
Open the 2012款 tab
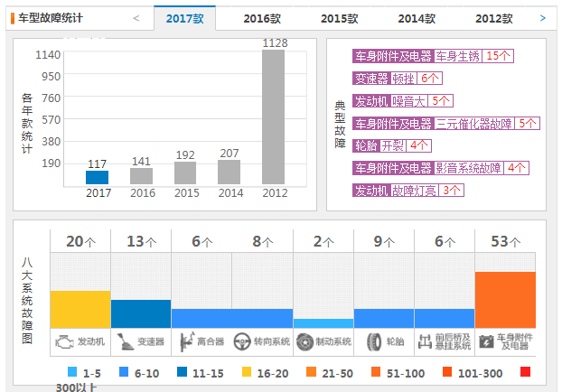click(494, 18)
